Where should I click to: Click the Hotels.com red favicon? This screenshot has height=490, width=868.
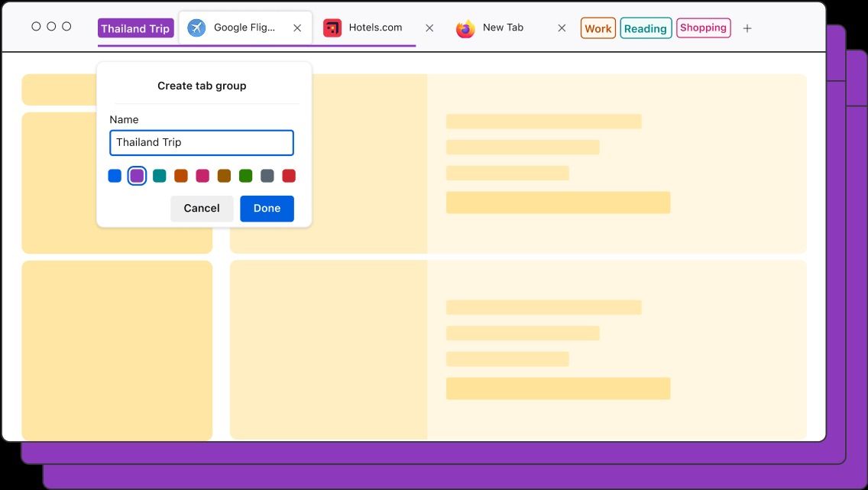click(332, 28)
